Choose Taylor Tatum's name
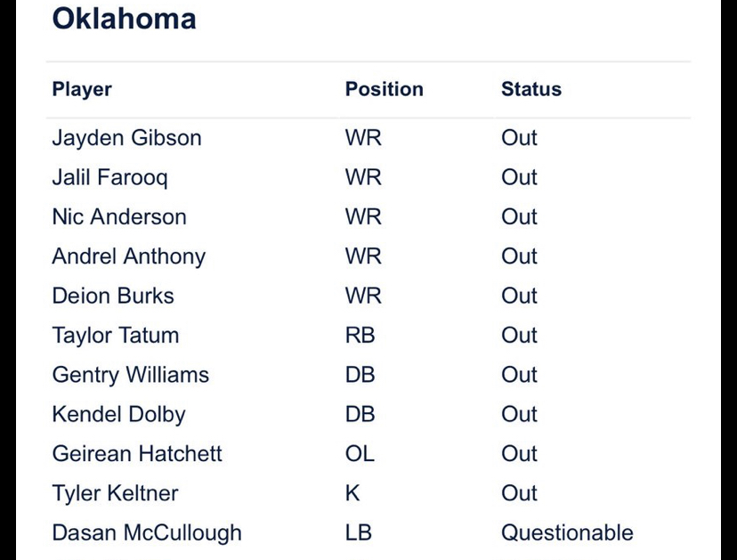Image resolution: width=737 pixels, height=560 pixels. (x=116, y=336)
